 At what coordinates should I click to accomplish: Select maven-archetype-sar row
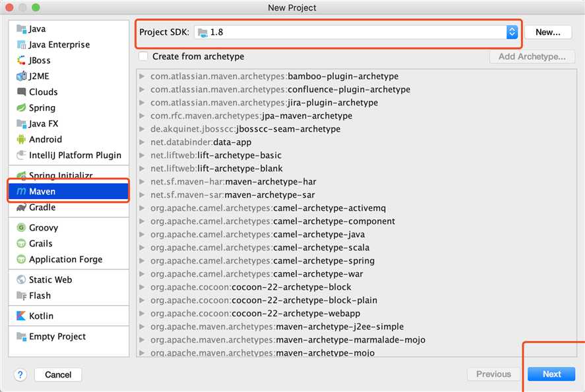[357, 195]
